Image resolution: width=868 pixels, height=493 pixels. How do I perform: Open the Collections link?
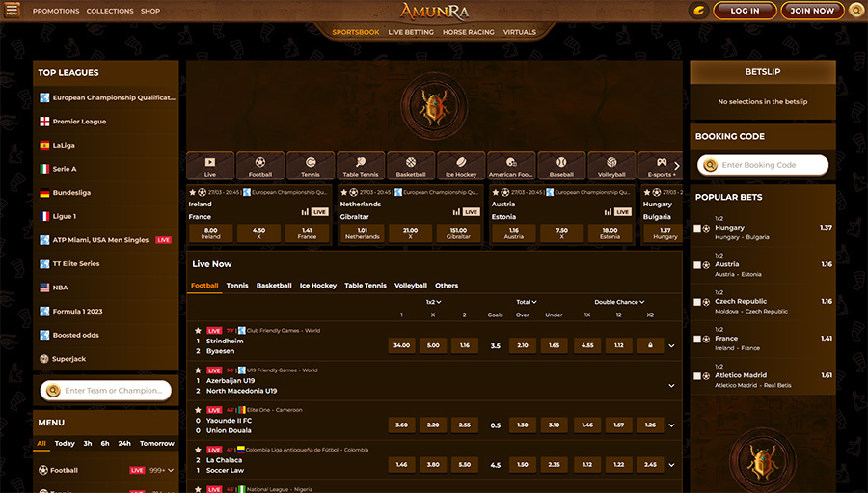pos(110,11)
